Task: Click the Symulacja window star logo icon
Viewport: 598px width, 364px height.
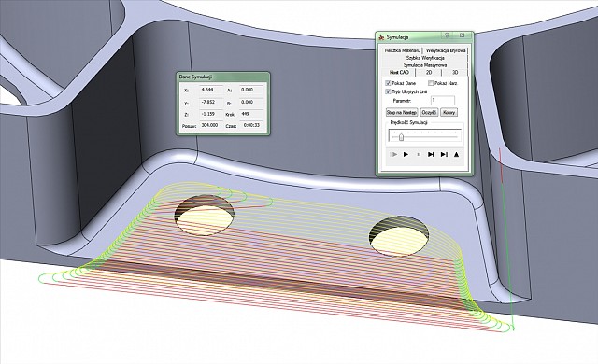Action: [381, 37]
